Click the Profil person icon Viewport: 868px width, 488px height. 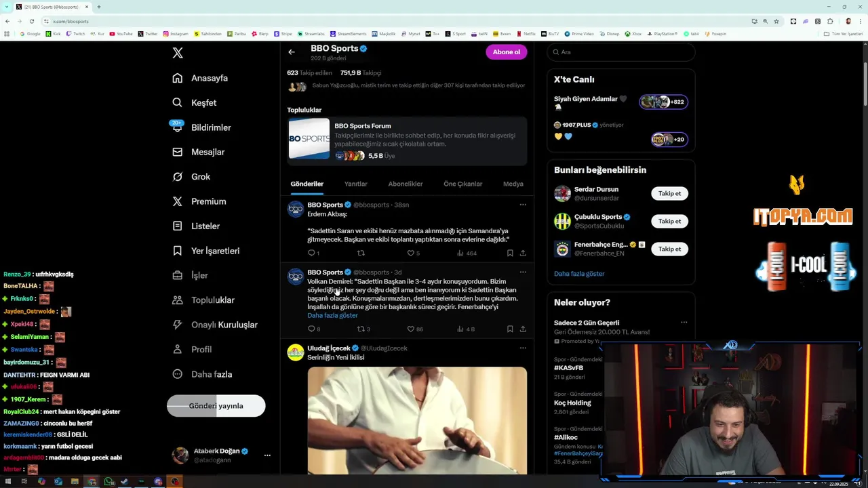point(178,349)
